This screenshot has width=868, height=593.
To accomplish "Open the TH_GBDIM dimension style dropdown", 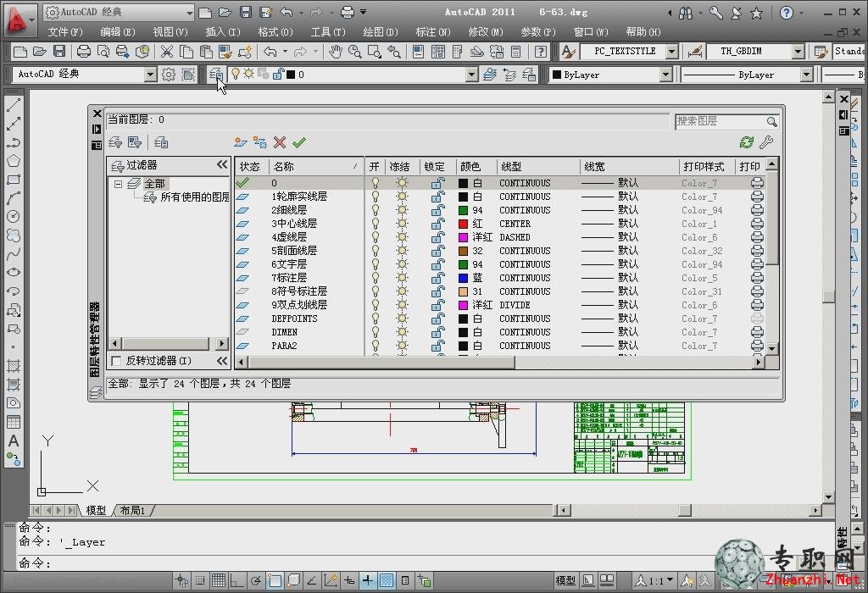I will point(798,52).
